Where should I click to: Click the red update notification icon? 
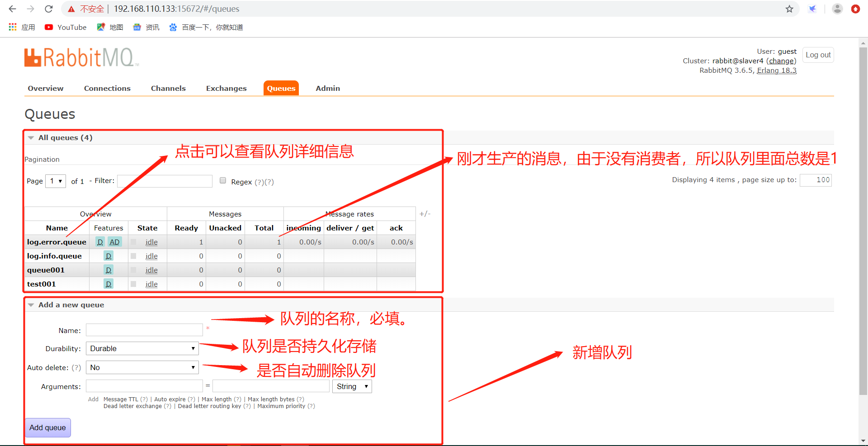tap(855, 9)
